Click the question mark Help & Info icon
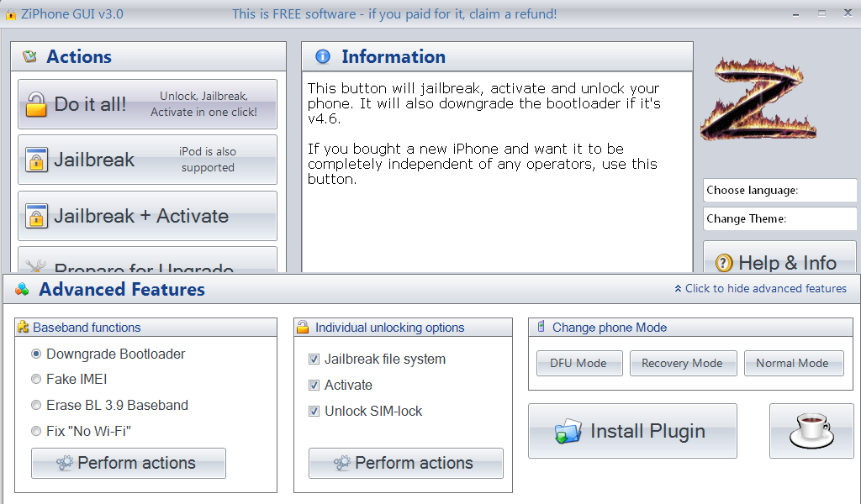The height and width of the screenshot is (504, 861). coord(724,263)
